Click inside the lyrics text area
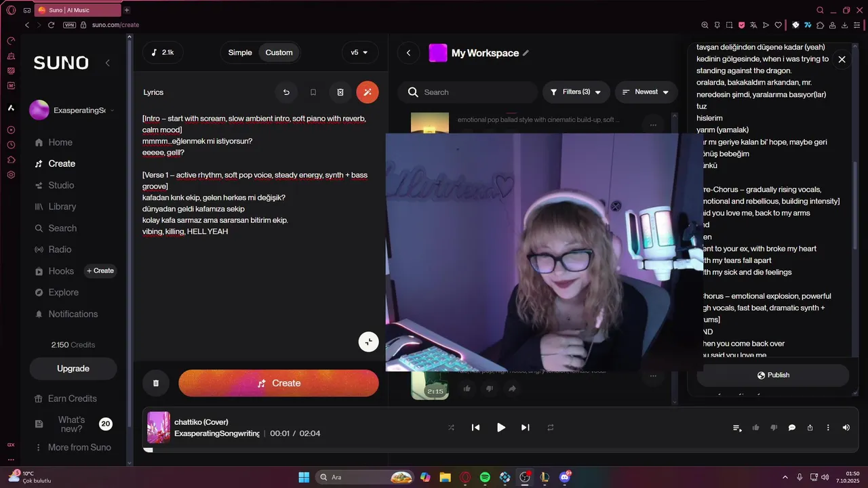Screen dimensions: 868x488 pos(260,230)
